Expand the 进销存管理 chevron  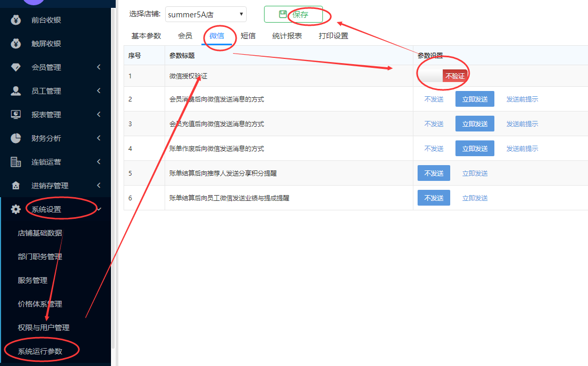99,185
